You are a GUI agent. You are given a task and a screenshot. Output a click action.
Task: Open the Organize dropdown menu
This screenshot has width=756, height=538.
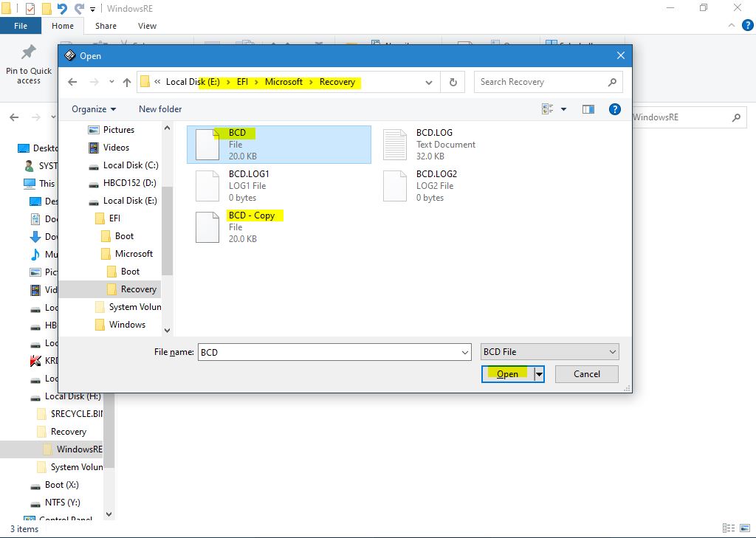94,109
